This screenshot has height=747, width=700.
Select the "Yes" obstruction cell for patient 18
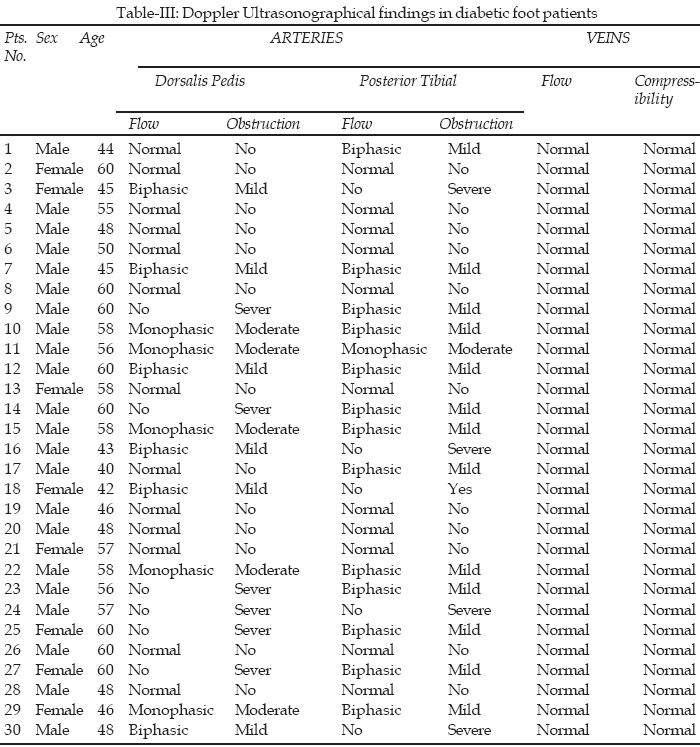click(460, 489)
